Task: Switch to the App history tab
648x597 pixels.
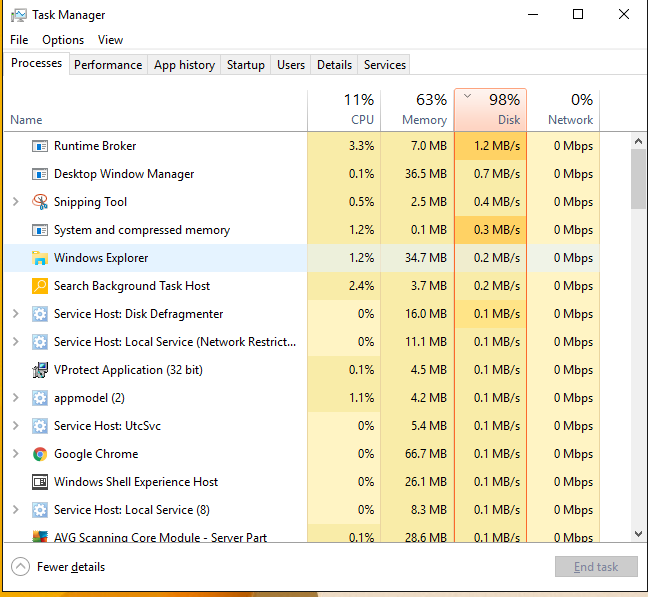Action: (x=184, y=65)
